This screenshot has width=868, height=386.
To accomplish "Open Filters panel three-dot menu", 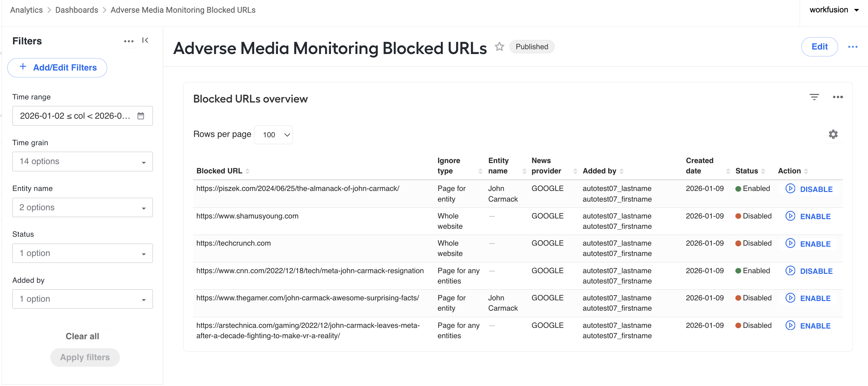I will pyautogui.click(x=129, y=41).
